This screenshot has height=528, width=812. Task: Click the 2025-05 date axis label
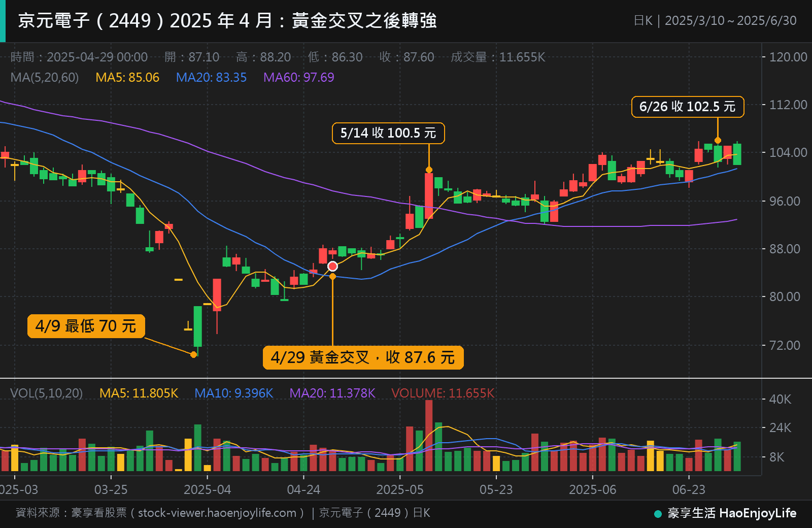(x=400, y=490)
